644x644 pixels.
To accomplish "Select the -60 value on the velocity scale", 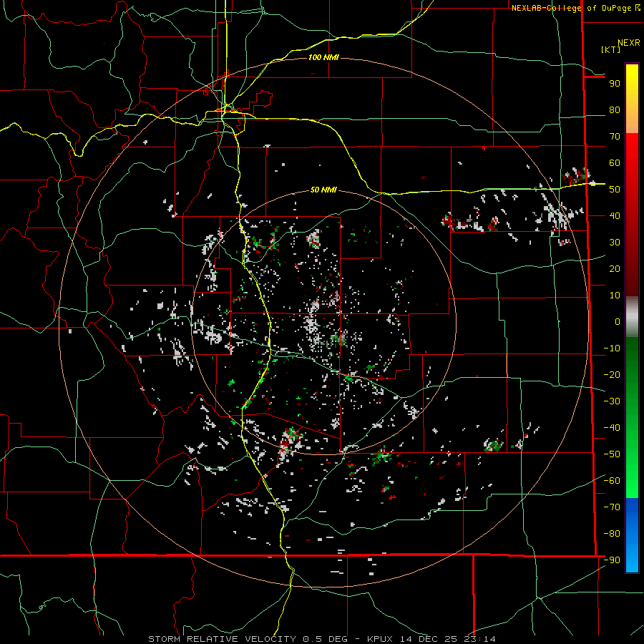I will 612,481.
